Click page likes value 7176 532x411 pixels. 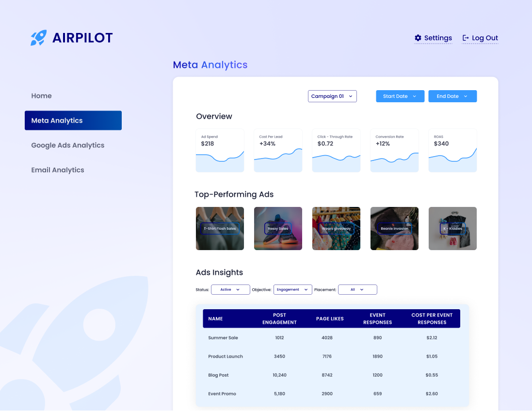click(327, 356)
